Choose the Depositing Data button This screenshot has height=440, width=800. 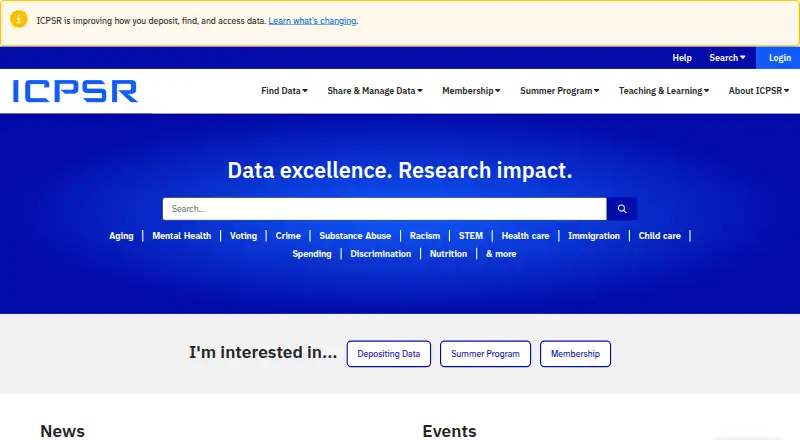(x=389, y=354)
